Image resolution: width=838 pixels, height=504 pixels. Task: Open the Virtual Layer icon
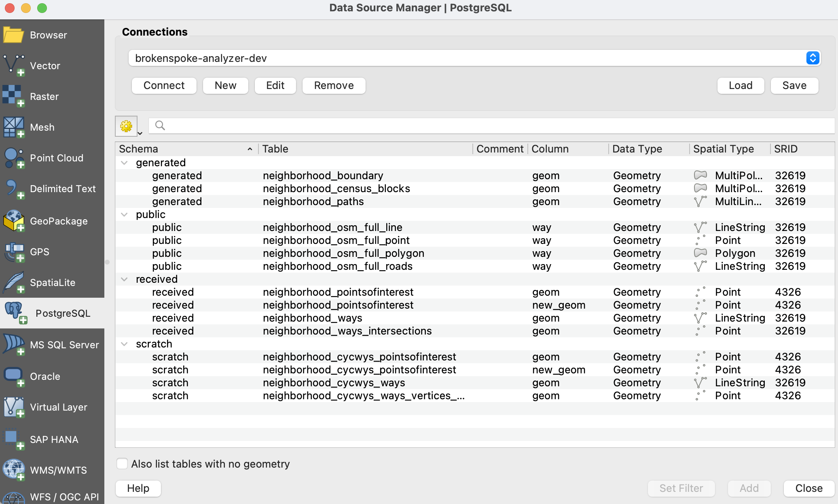pyautogui.click(x=14, y=407)
